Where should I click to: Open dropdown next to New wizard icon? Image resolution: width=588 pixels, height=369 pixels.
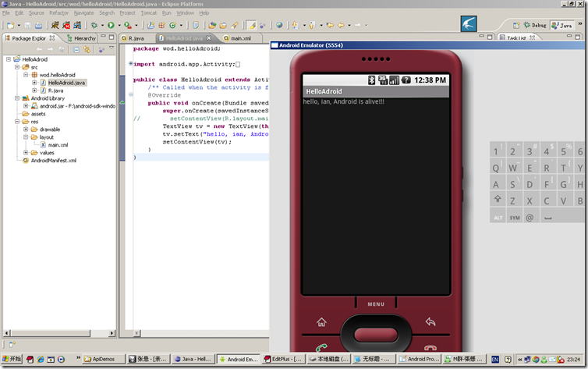coord(19,25)
